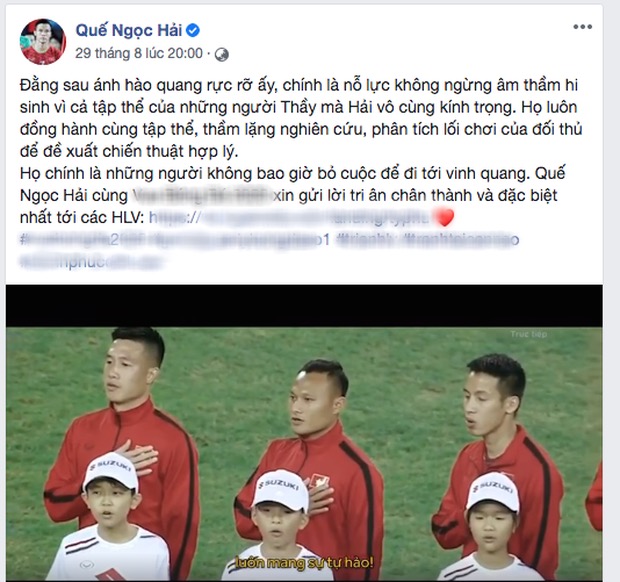Open the 29 tháng 8 lúc 20:00 timestamp
The height and width of the screenshot is (582, 620).
tap(139, 53)
